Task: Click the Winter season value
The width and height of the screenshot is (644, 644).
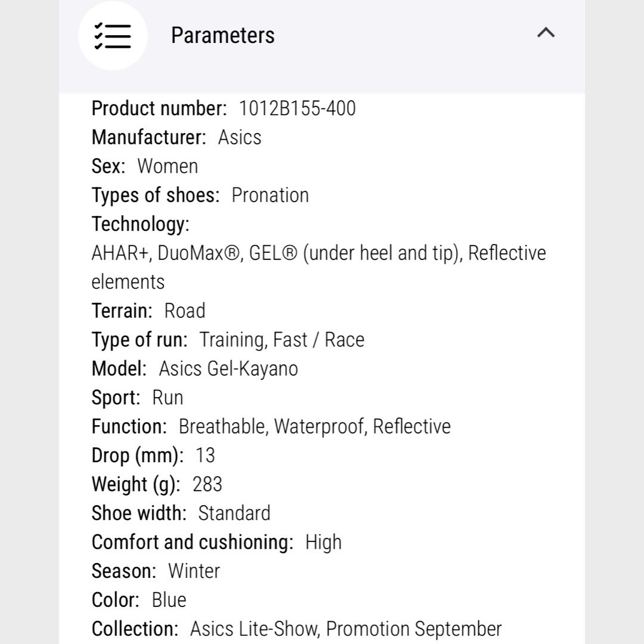Action: (x=194, y=571)
